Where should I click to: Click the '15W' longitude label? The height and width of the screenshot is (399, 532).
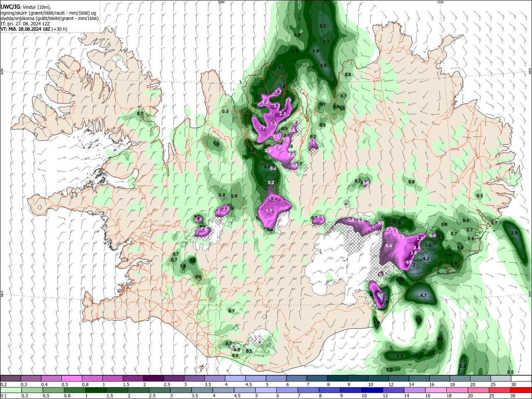click(x=440, y=2)
